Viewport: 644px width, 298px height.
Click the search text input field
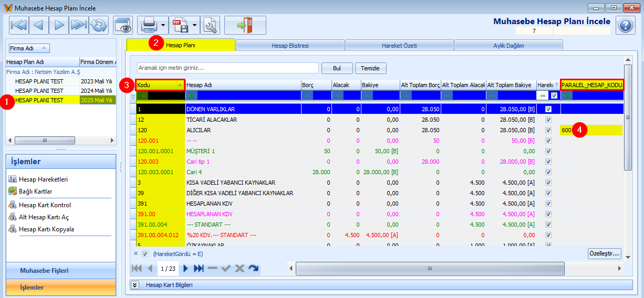(227, 68)
